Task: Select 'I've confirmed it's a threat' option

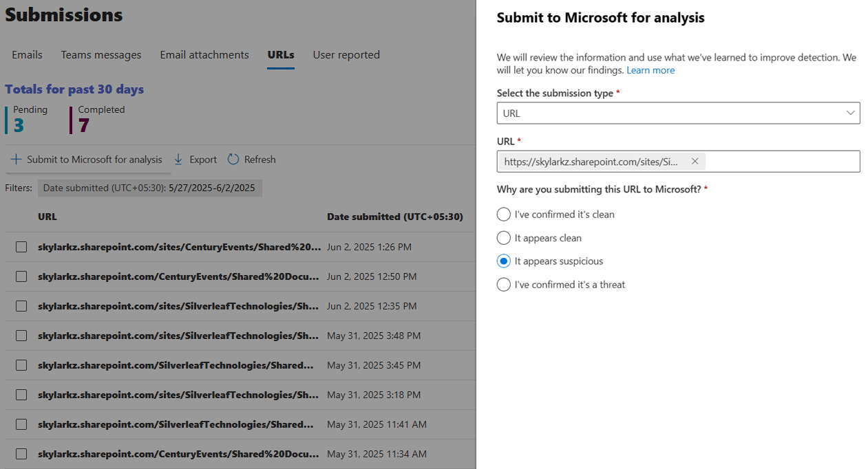Action: click(503, 284)
